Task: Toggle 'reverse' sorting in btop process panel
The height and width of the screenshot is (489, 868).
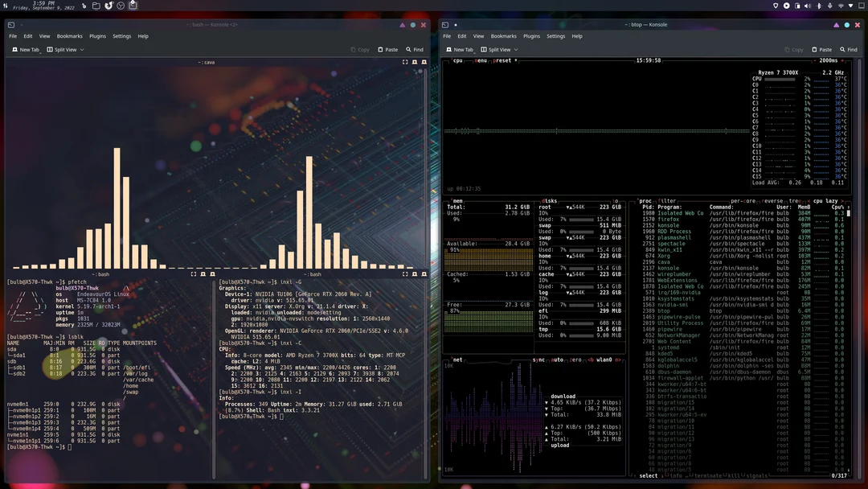Action: point(772,200)
